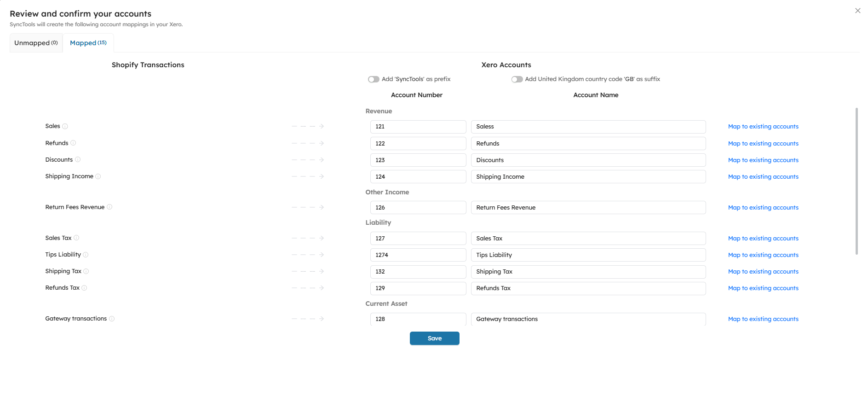This screenshot has height=397, width=868.
Task: Click the 'Xero Accounts' heading
Action: coord(506,65)
